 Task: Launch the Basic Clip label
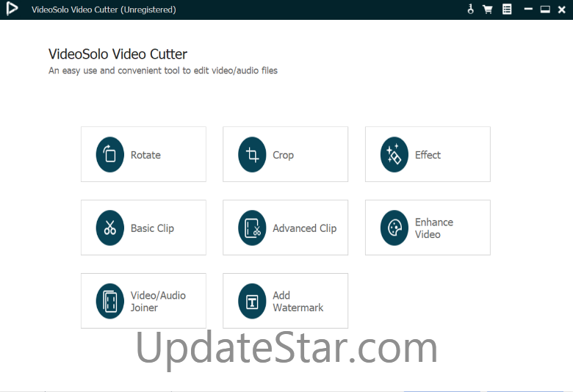click(x=152, y=228)
